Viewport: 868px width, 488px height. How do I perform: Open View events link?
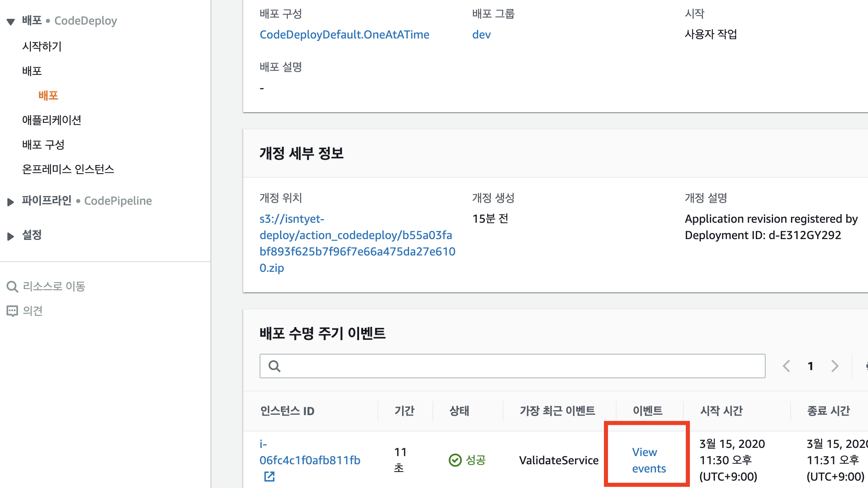(649, 460)
